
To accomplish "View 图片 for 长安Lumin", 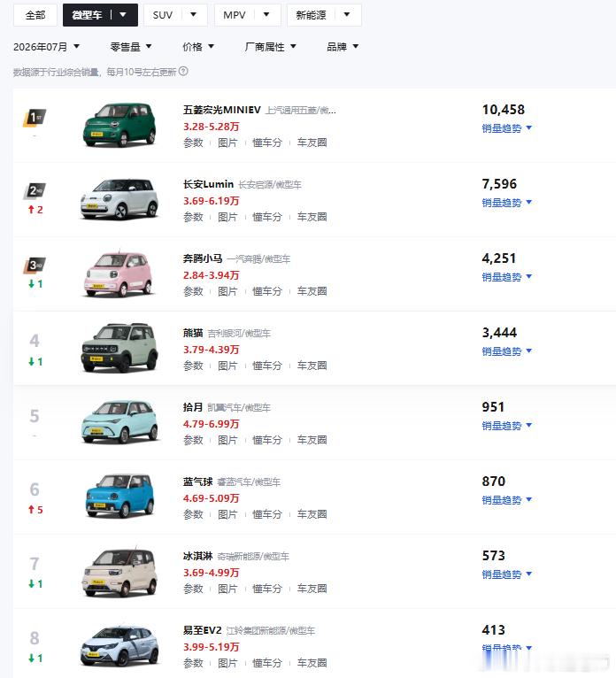I will [227, 217].
